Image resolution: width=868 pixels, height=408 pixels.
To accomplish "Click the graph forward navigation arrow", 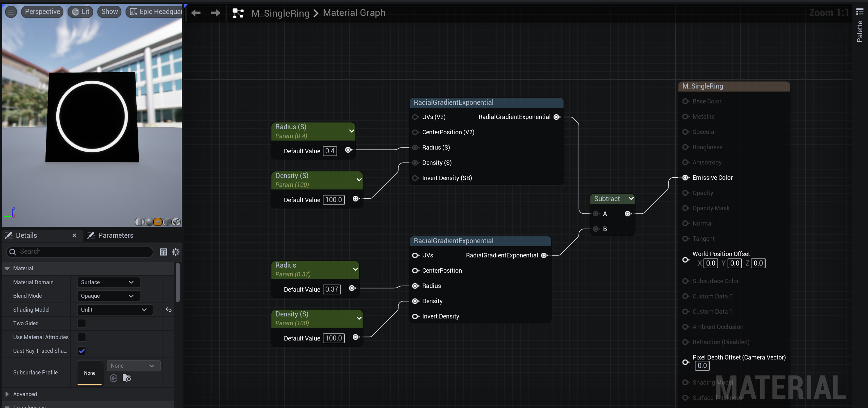I will pyautogui.click(x=215, y=13).
